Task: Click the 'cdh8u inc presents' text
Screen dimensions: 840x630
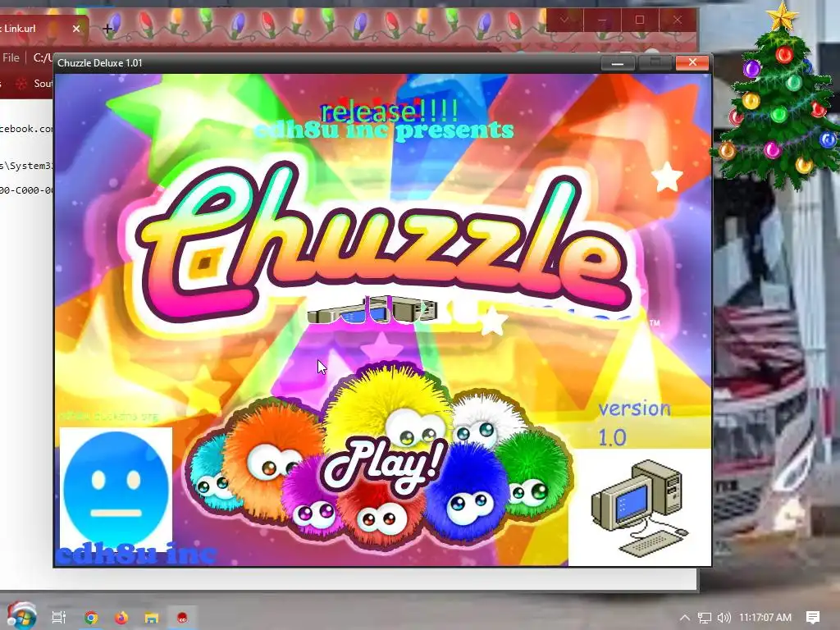Action: [383, 130]
